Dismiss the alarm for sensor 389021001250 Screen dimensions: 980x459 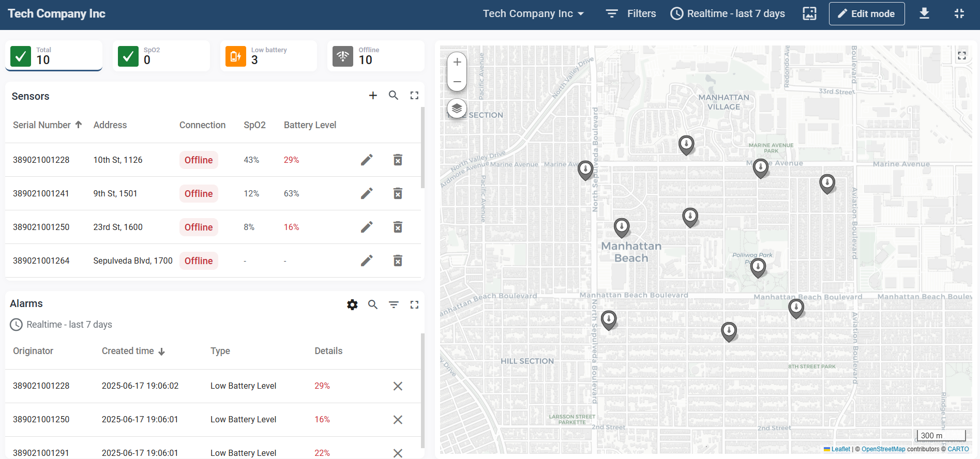coord(398,420)
